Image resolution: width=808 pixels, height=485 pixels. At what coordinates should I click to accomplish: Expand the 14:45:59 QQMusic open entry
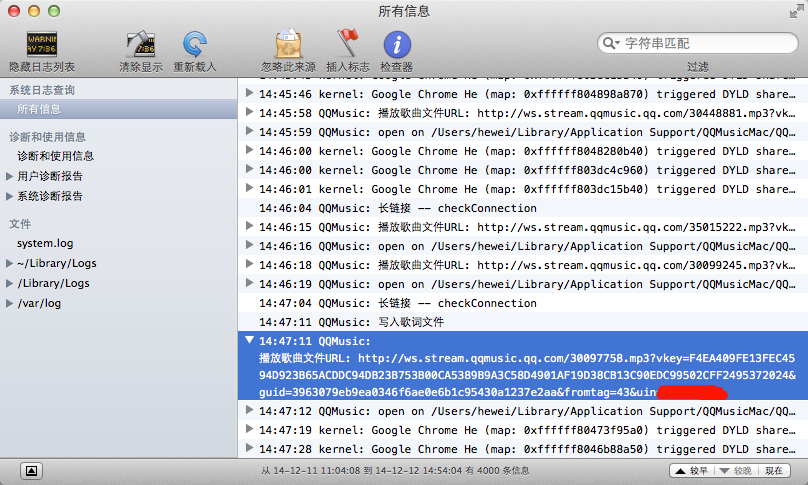pyautogui.click(x=249, y=131)
